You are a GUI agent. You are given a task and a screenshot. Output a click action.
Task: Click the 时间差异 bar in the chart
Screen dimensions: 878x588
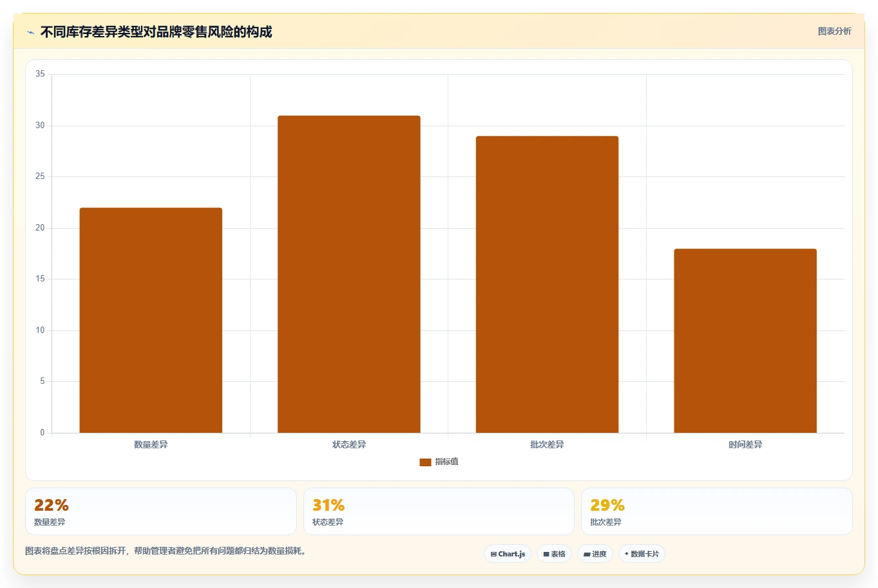(745, 341)
